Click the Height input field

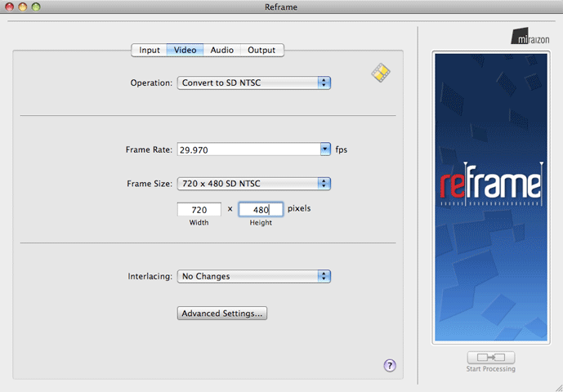click(261, 209)
